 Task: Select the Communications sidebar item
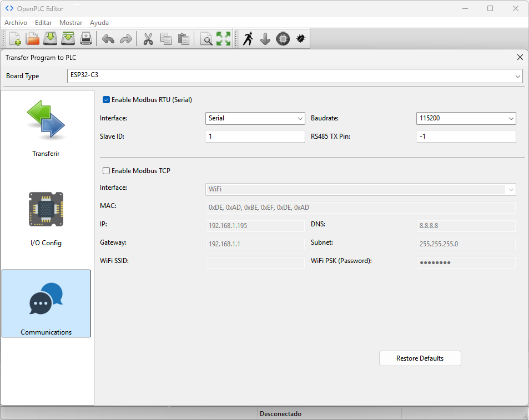coord(46,303)
